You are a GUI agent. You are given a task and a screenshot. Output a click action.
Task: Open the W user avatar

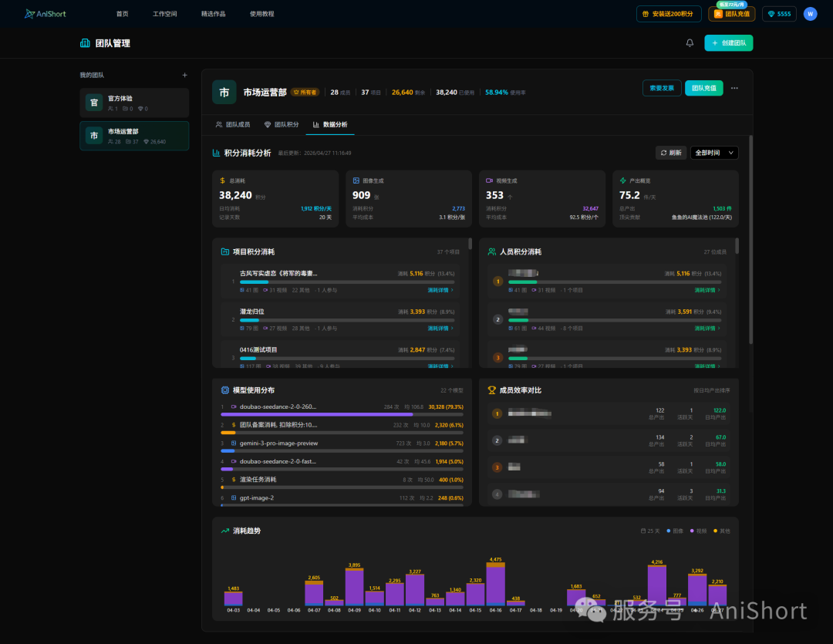(810, 14)
